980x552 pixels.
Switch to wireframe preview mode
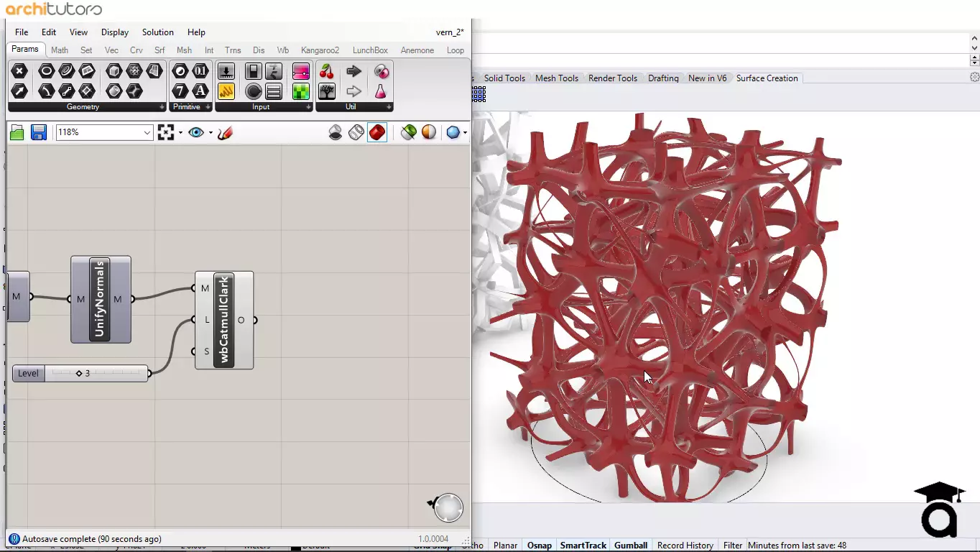(356, 132)
